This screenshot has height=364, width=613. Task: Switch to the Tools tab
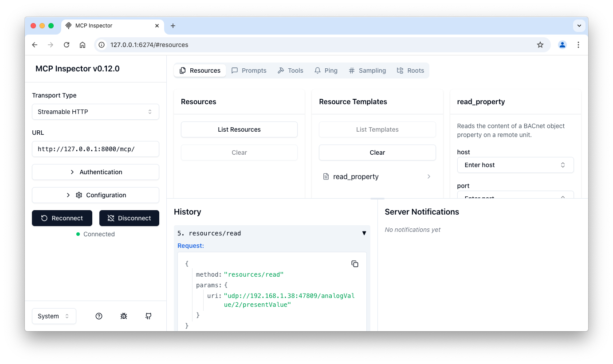pyautogui.click(x=291, y=70)
